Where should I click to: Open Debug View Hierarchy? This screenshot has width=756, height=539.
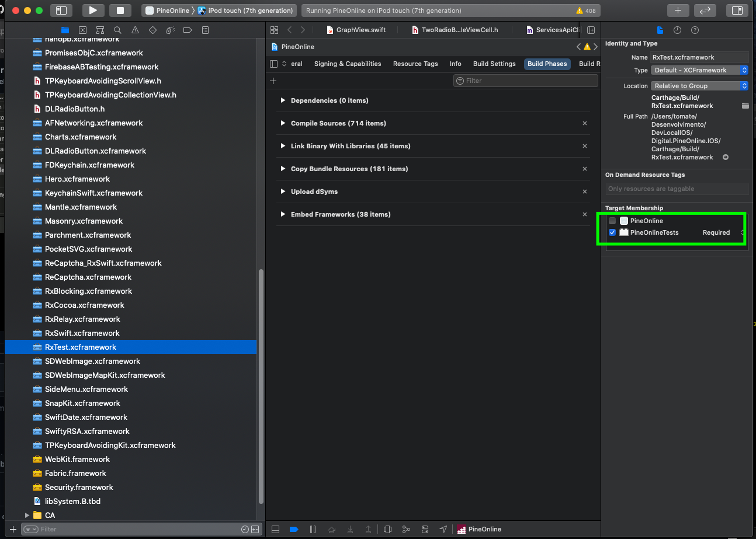(387, 529)
